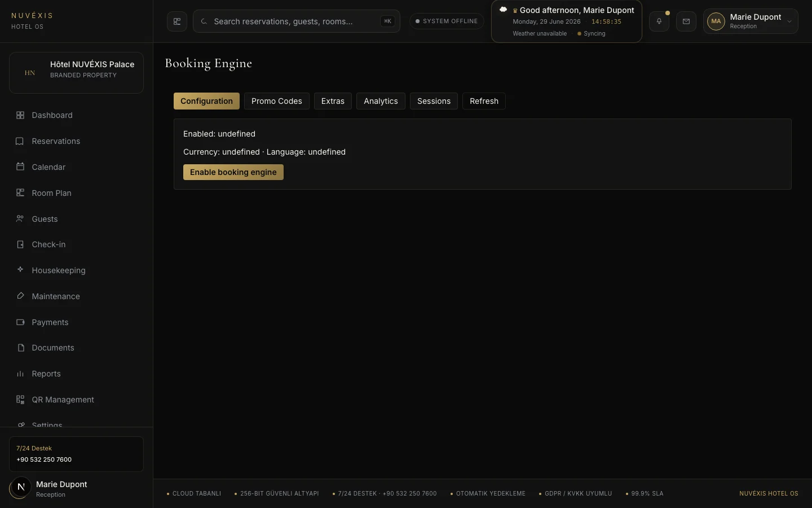
Task: Click the Syncing status indicator
Action: 591,34
